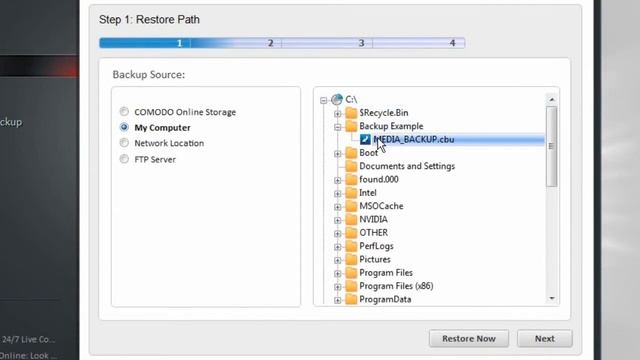Click the MSOCache folder icon
Screen dimensions: 640x360
click(x=351, y=206)
